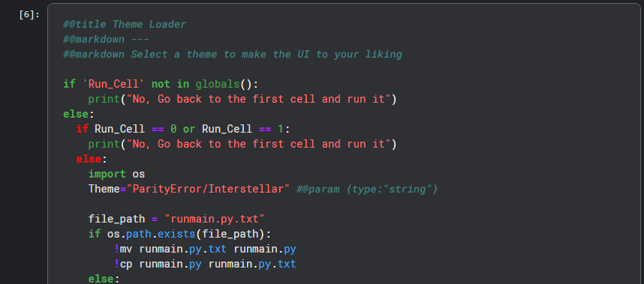
Task: Click the red 'if' keyword before Run_Cell == 0
Action: coord(82,129)
